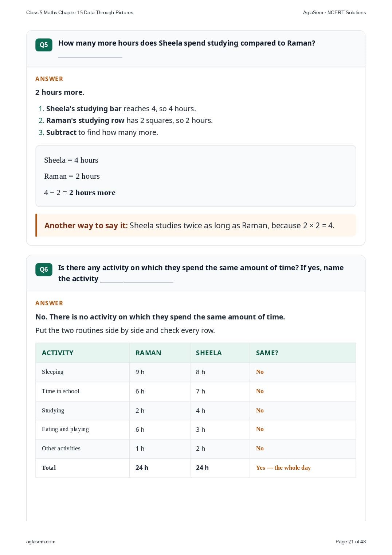Select the ACTIVITY column header
This screenshot has height=555, width=392.
58,353
